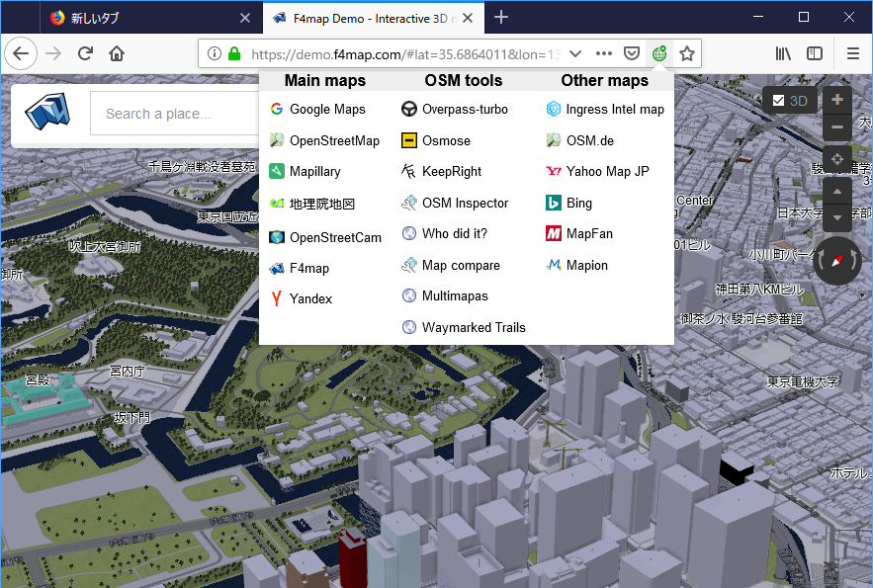Click the Overpass-turbo steering wheel icon
The width and height of the screenshot is (873, 588).
[x=409, y=109]
